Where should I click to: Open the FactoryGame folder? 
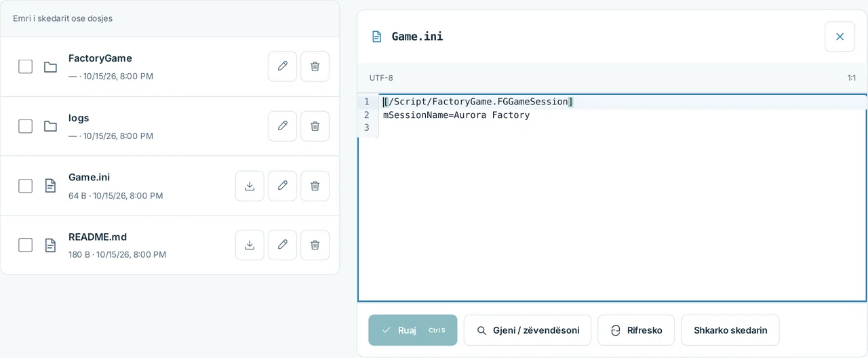100,58
